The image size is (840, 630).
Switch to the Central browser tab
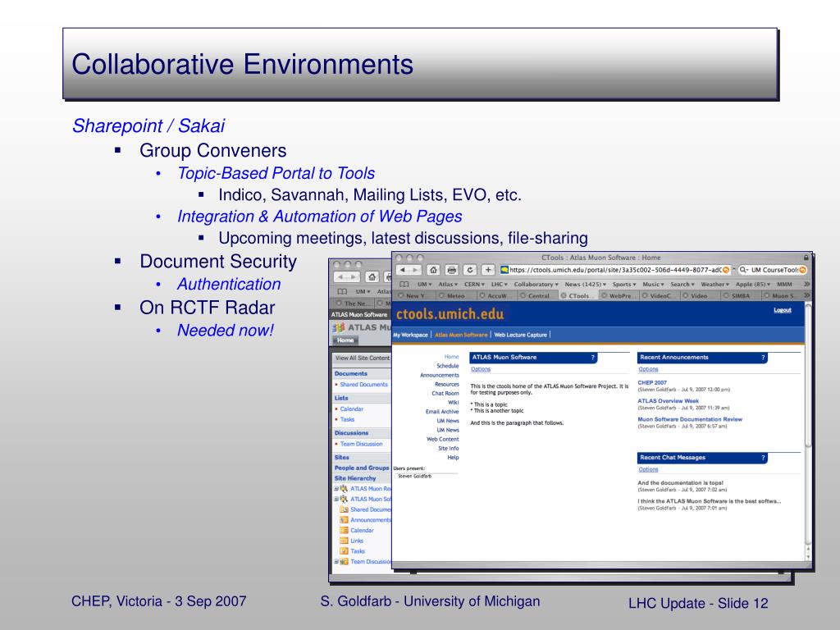pos(538,295)
